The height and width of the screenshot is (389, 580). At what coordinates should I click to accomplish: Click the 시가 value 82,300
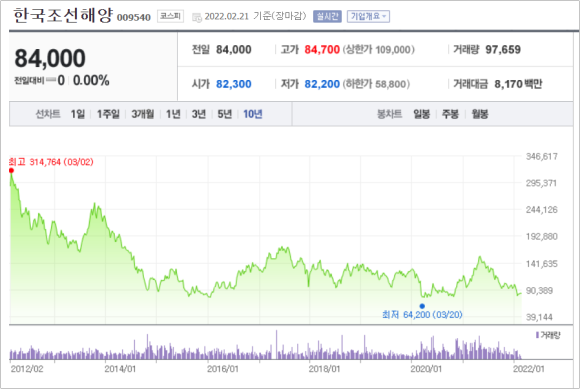(233, 84)
